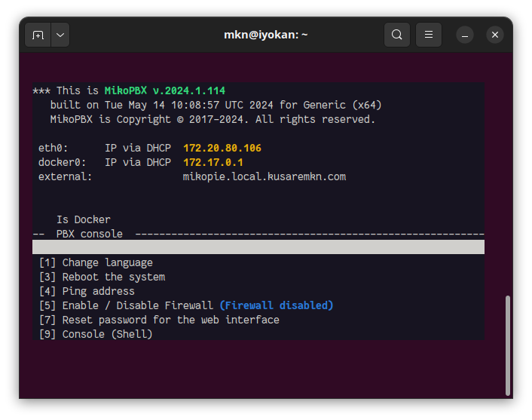Open a new terminal tab

(x=38, y=35)
